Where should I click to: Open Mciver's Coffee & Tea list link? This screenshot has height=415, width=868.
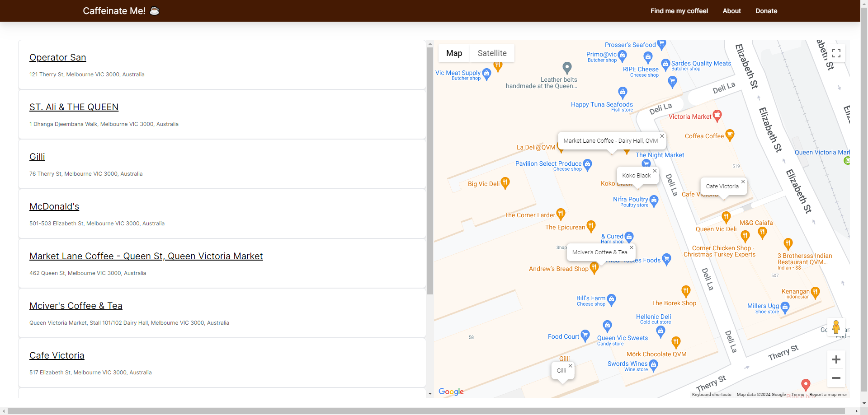tap(76, 306)
